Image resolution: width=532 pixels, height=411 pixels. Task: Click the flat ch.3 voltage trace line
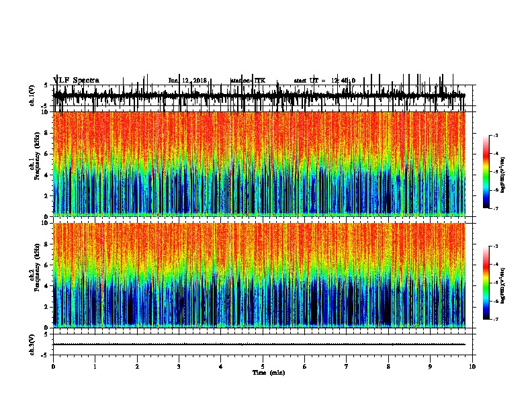(x=259, y=345)
